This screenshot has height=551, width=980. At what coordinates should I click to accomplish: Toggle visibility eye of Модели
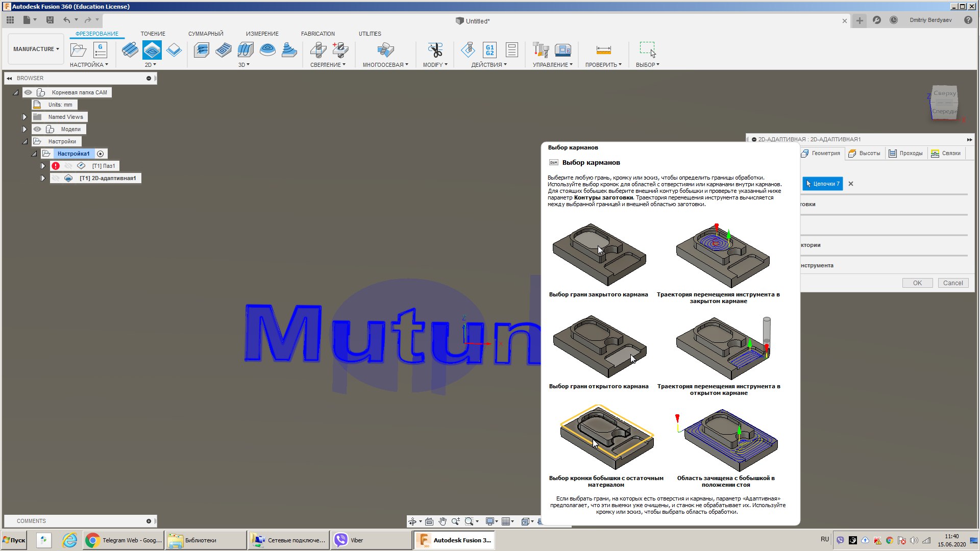[x=37, y=129]
